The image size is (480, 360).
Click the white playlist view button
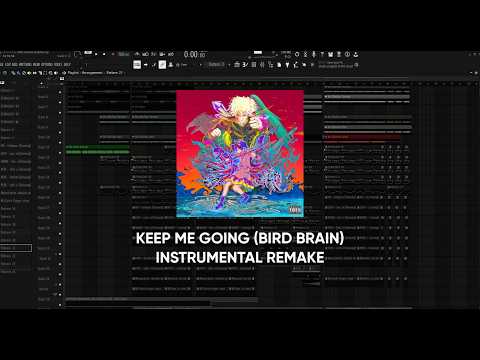137,65
